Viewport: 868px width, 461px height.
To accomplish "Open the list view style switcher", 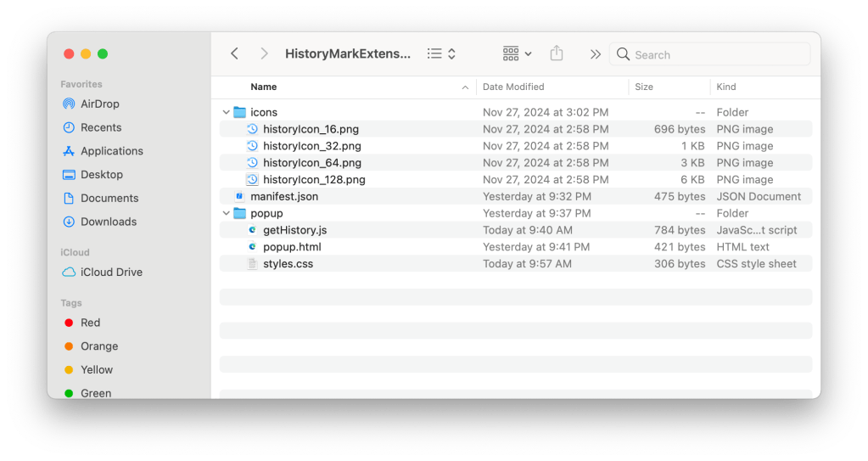I will pyautogui.click(x=441, y=53).
